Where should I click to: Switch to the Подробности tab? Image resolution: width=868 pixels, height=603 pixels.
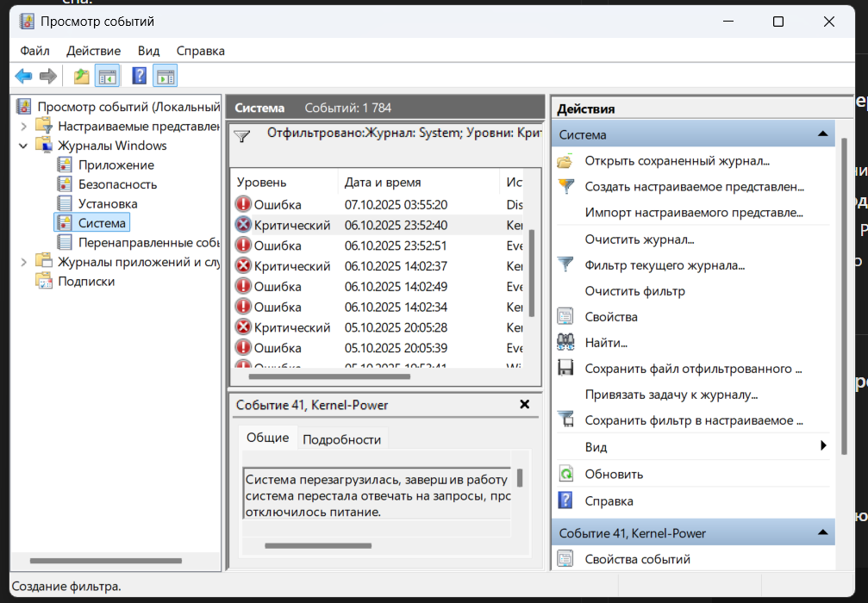342,439
